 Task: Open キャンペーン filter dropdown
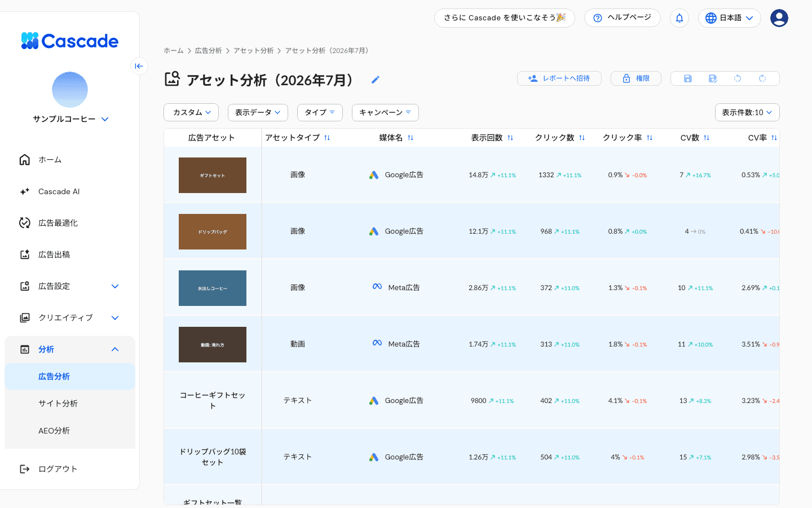(x=385, y=112)
